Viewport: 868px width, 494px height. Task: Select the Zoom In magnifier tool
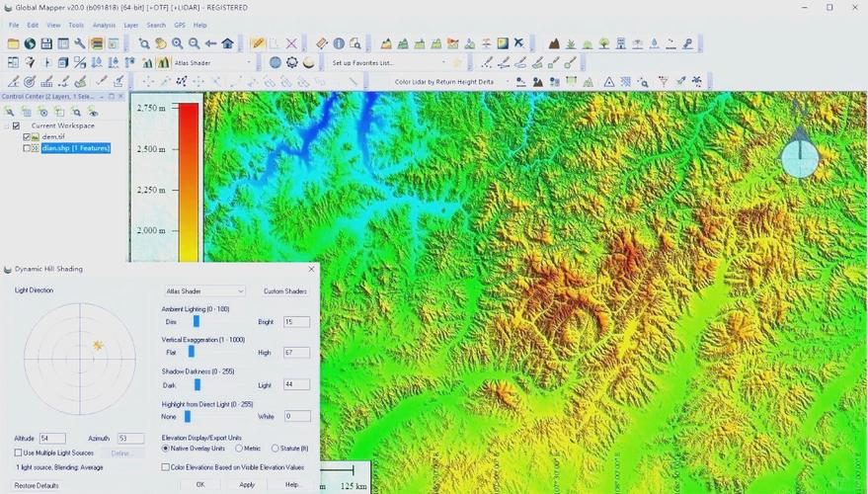coord(177,43)
